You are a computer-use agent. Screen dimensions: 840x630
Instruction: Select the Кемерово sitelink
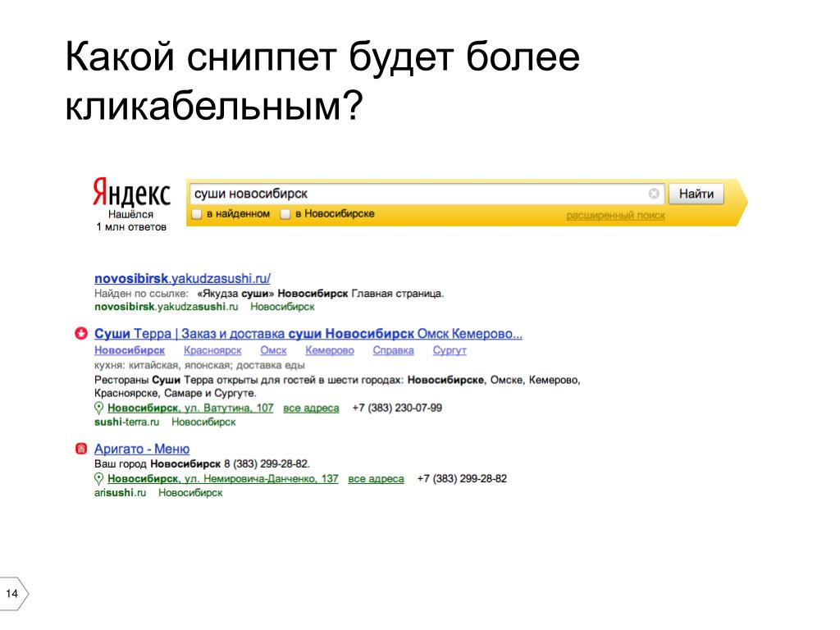330,350
